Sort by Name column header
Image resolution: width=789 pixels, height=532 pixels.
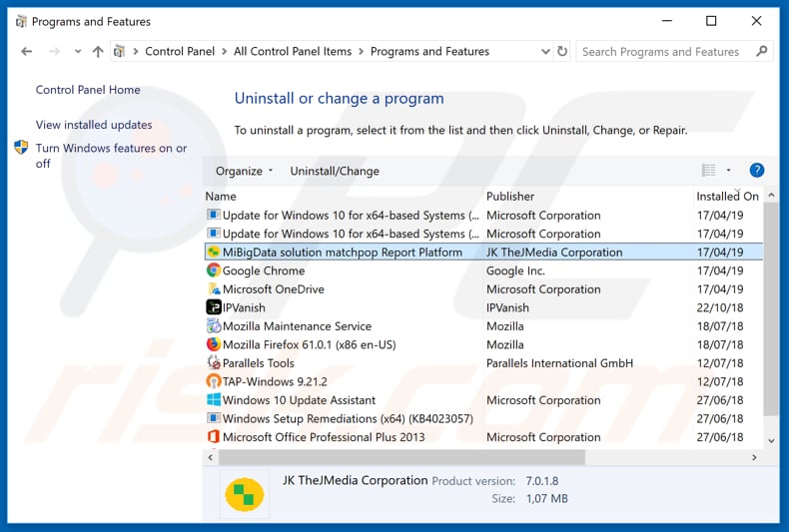(x=221, y=196)
